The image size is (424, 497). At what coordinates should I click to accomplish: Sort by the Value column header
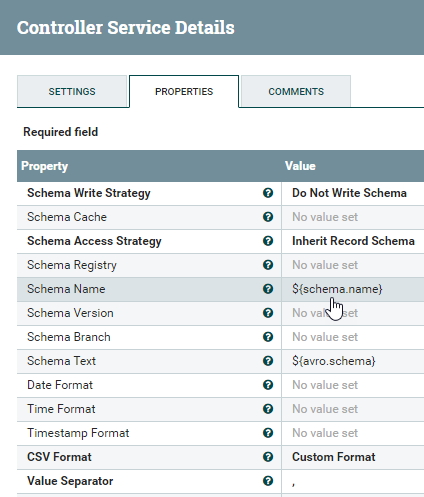300,166
